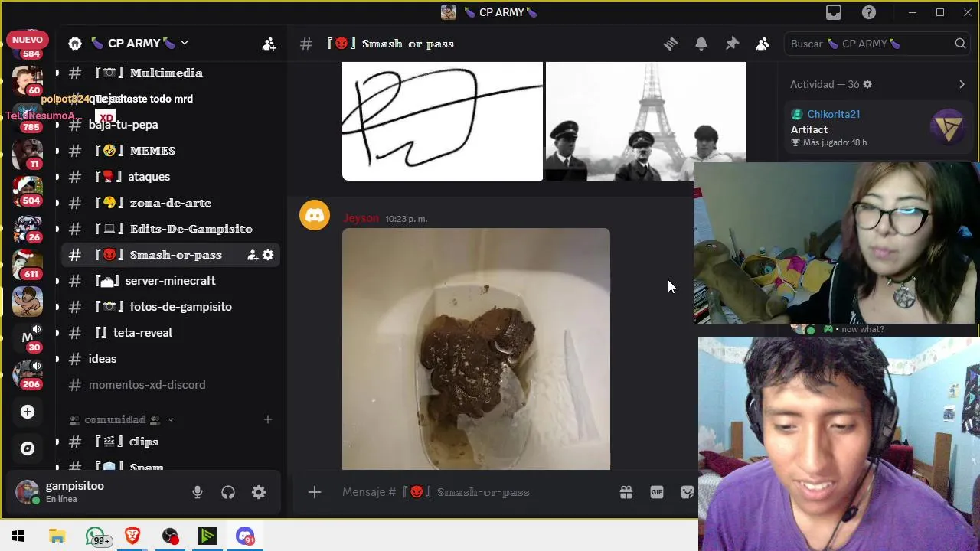Image resolution: width=980 pixels, height=551 pixels.
Task: Click the server search field
Action: 877,44
